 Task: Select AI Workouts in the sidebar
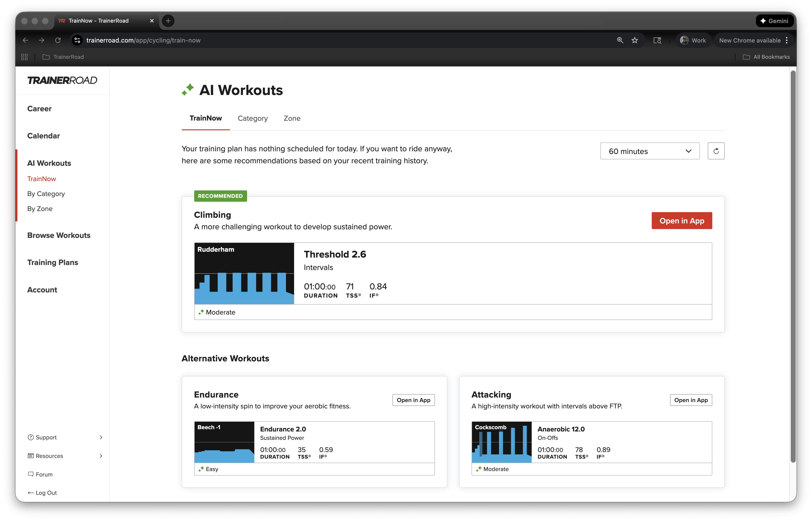point(49,163)
